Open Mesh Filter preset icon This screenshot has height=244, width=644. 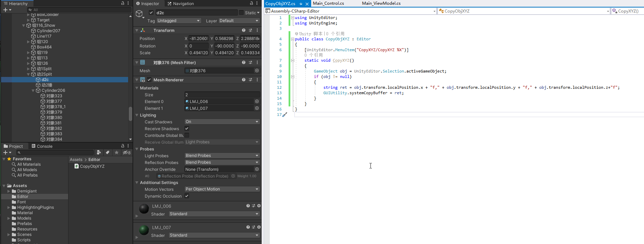250,62
